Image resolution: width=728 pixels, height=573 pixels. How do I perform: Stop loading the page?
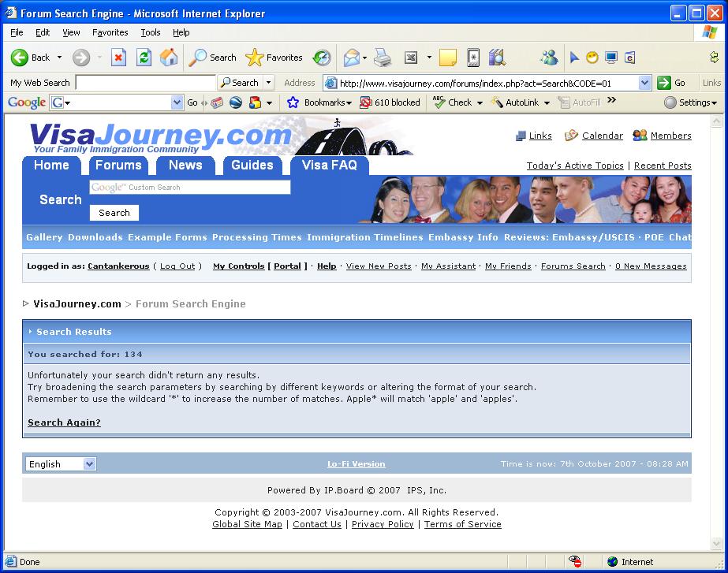118,58
